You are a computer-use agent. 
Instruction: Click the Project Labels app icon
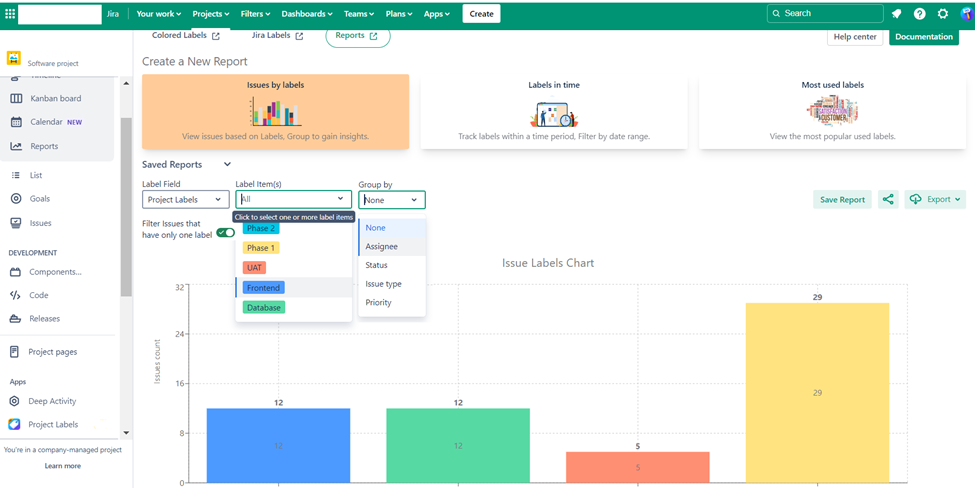14,425
